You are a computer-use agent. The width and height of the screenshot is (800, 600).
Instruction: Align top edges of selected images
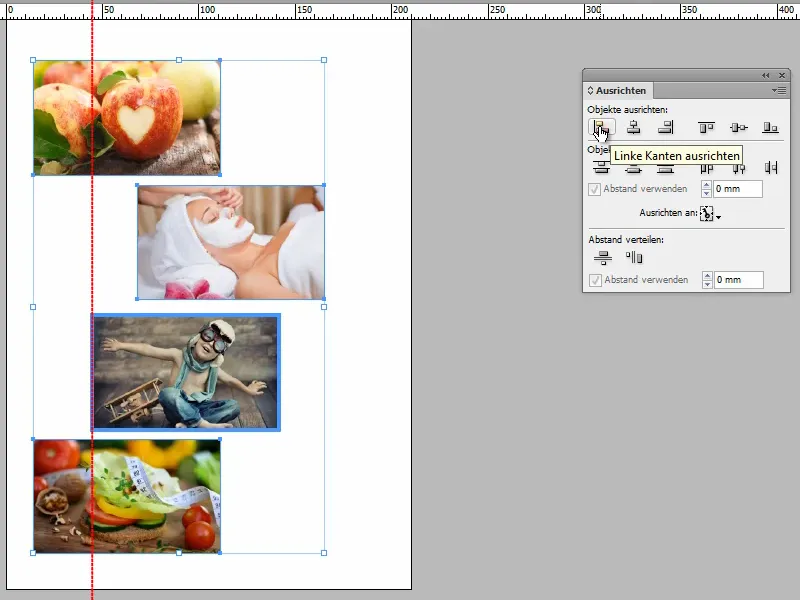pyautogui.click(x=707, y=127)
